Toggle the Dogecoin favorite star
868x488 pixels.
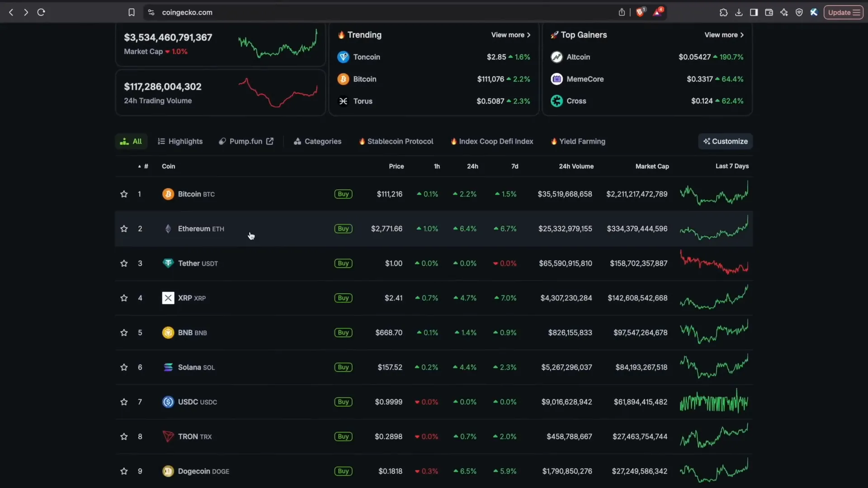(x=124, y=471)
